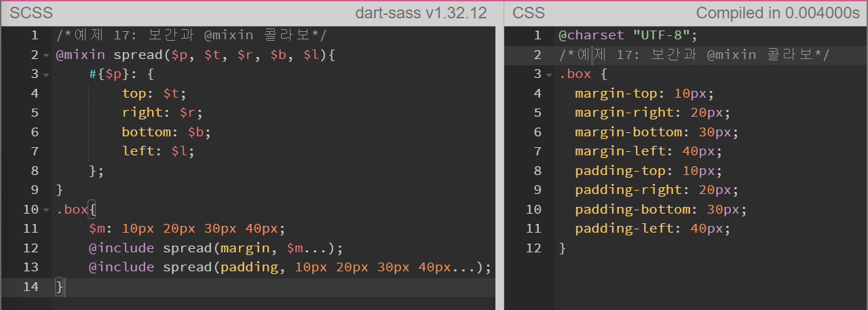Click '#{$p}: {' interpolation on SCSS line 3
868x310 pixels.
click(x=121, y=74)
